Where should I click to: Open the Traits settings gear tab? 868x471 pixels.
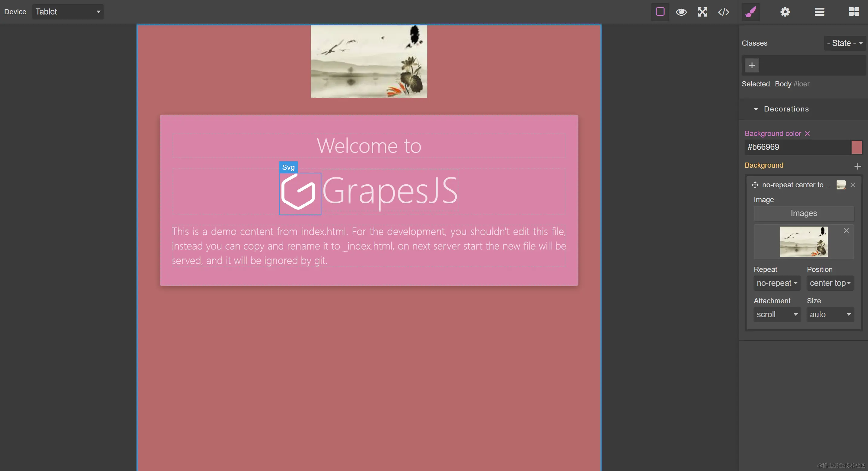tap(785, 12)
